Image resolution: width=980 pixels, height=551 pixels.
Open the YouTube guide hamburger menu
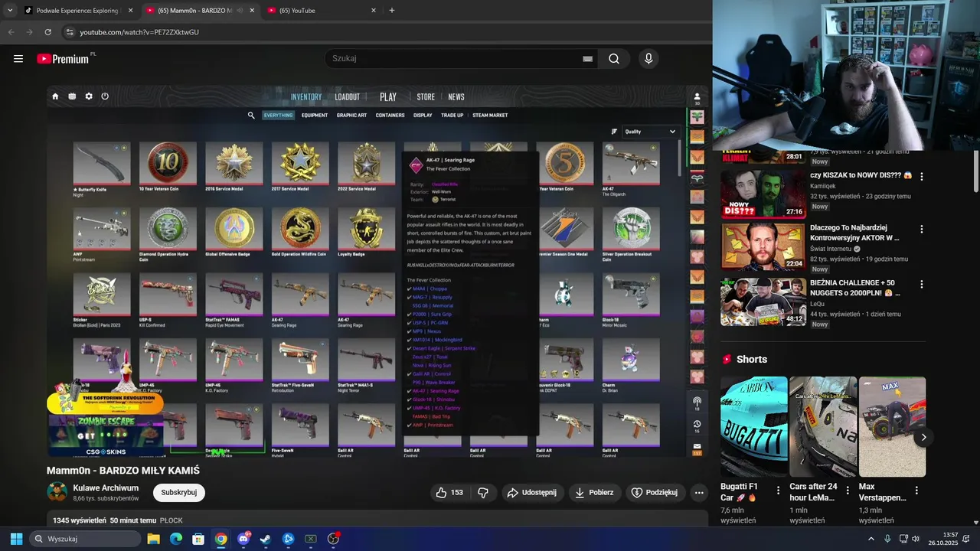18,59
